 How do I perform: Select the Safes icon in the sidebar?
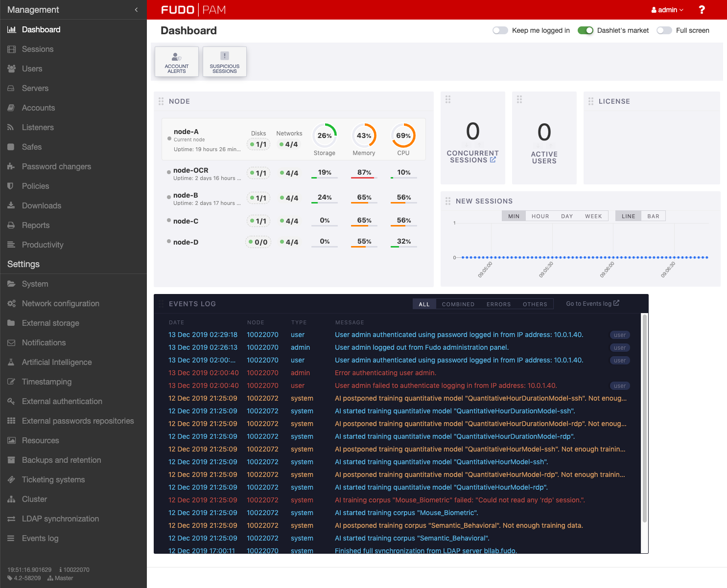(x=12, y=147)
